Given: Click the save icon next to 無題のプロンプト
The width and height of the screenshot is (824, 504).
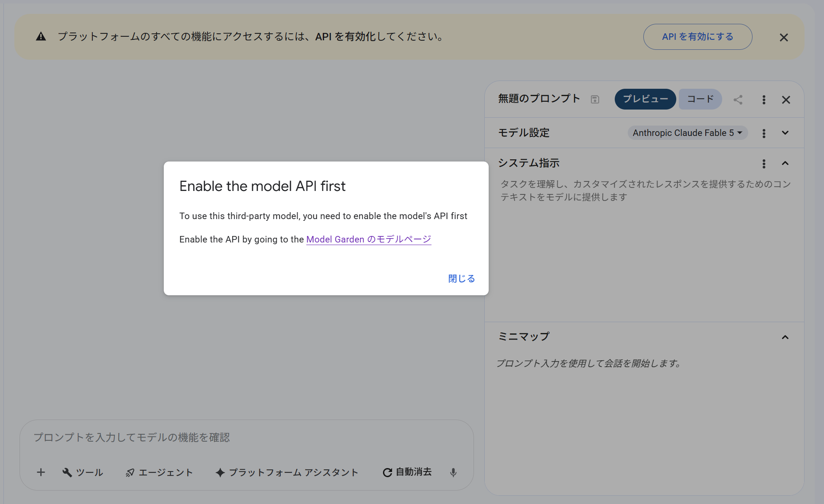Looking at the screenshot, I should pyautogui.click(x=595, y=100).
